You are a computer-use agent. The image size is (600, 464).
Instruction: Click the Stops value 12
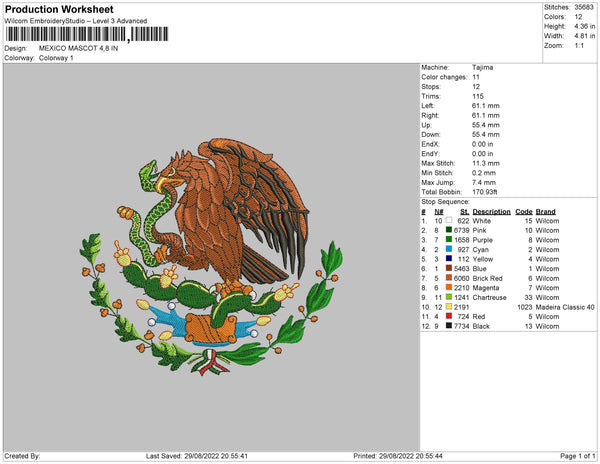click(476, 86)
